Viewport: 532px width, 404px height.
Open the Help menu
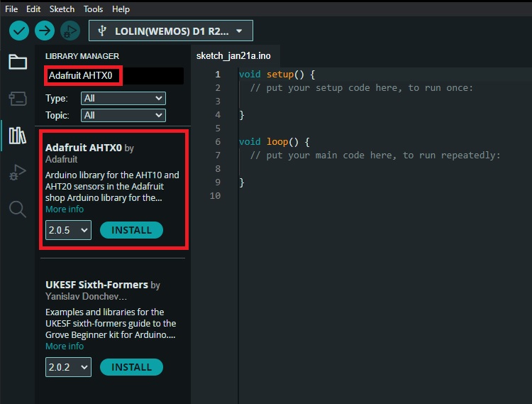coord(121,9)
